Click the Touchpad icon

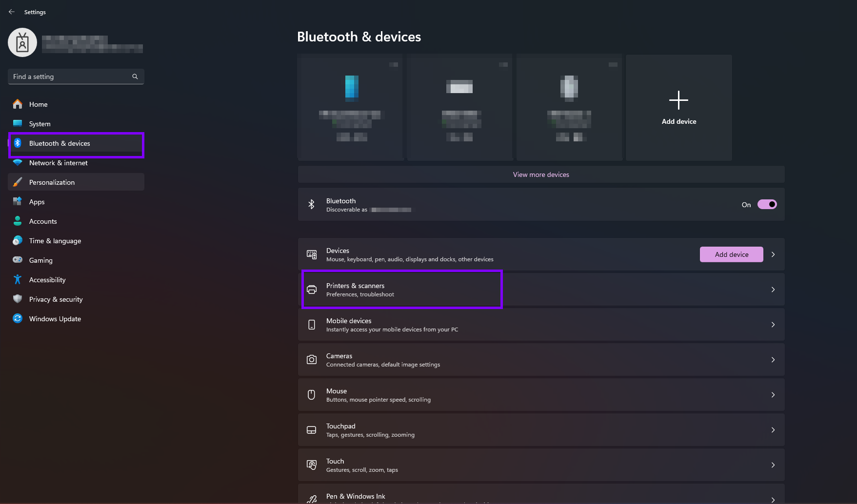(x=312, y=429)
